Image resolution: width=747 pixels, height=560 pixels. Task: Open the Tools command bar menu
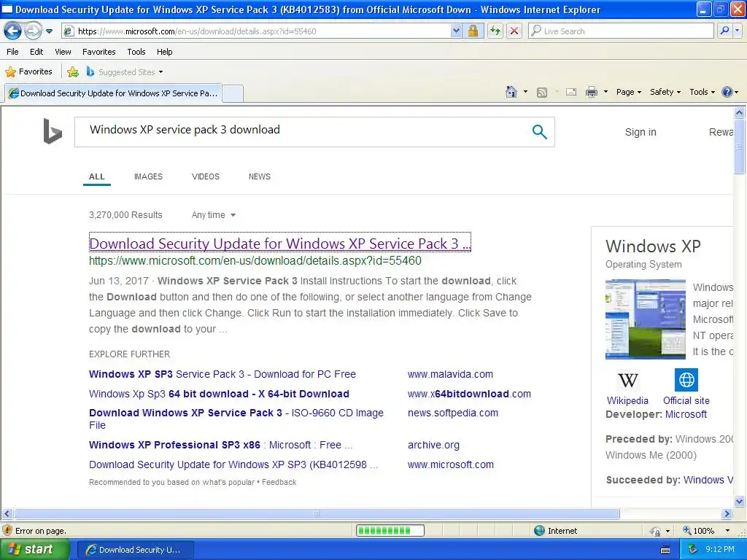[x=703, y=92]
